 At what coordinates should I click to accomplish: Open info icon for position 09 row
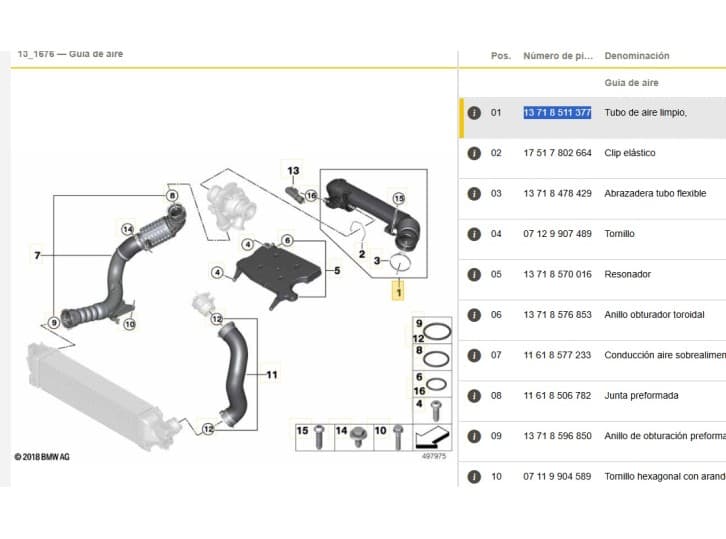474,436
